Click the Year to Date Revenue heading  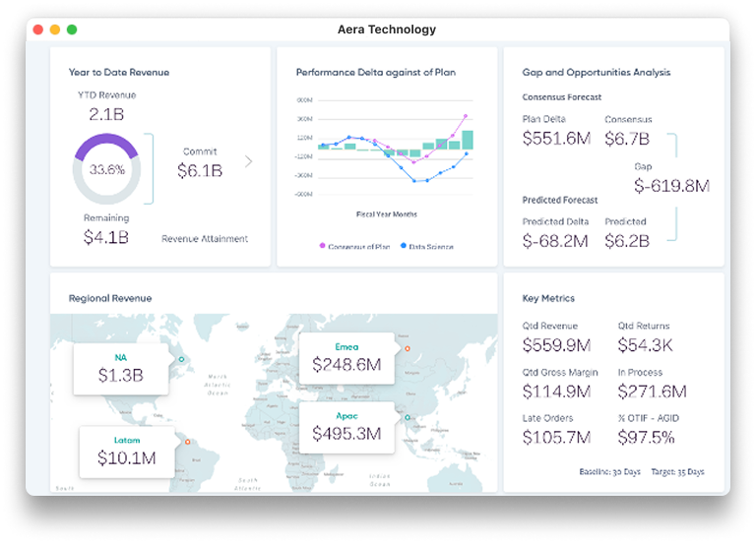119,72
